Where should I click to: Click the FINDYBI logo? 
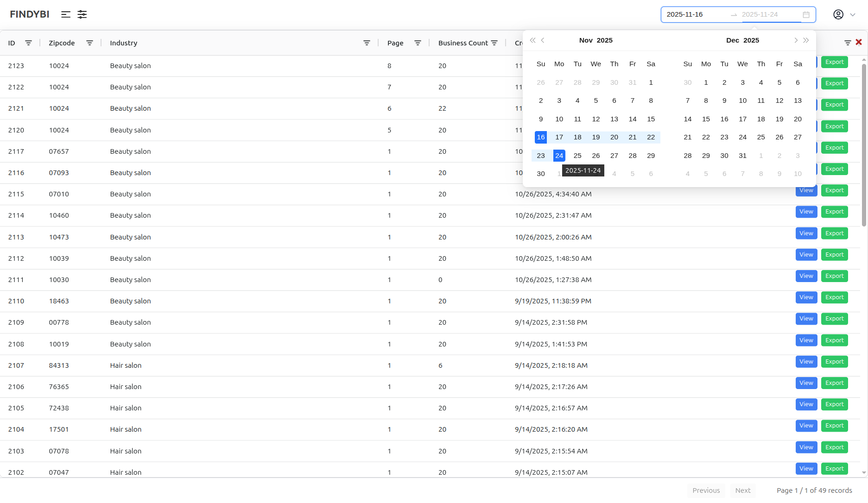(30, 14)
